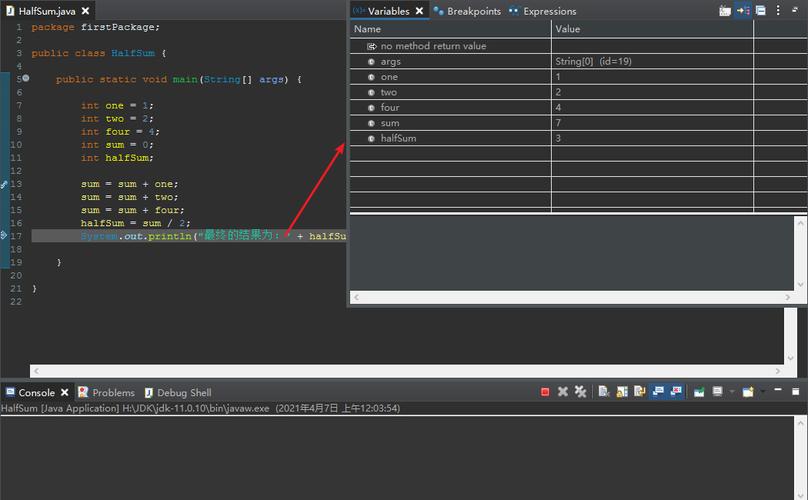Toggle Word Wrap in Console toolbar
The height and width of the screenshot is (500, 808).
639,392
